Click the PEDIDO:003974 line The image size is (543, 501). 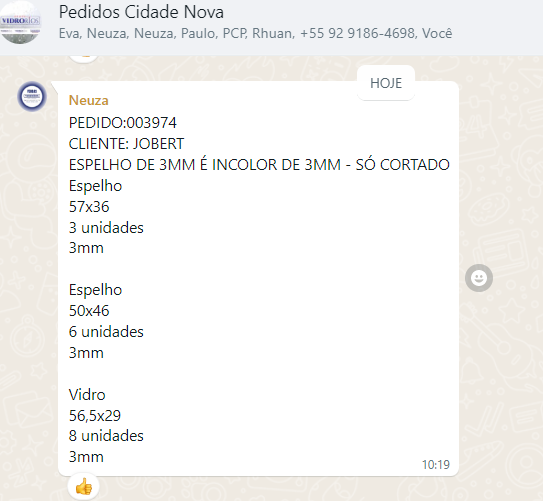(x=123, y=123)
